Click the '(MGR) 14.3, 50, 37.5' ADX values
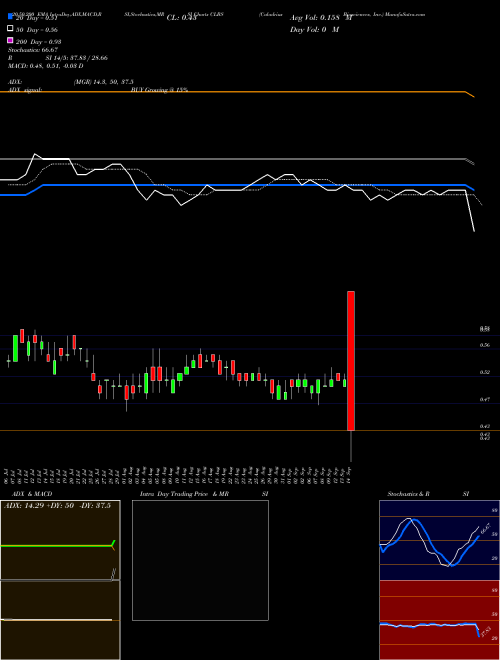This screenshot has height=660, width=500. [104, 82]
